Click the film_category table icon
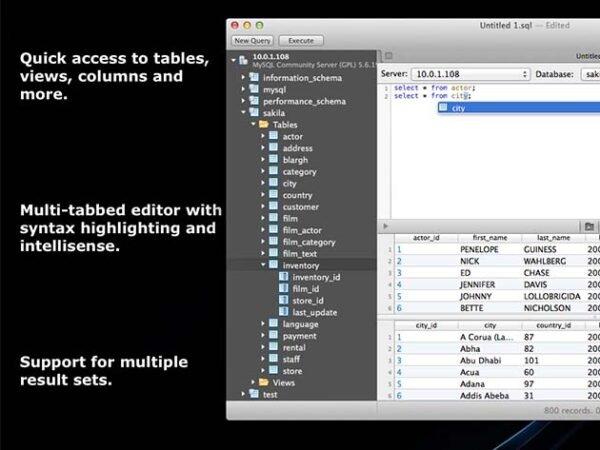Image resolution: width=600 pixels, height=450 pixels. pos(274,241)
